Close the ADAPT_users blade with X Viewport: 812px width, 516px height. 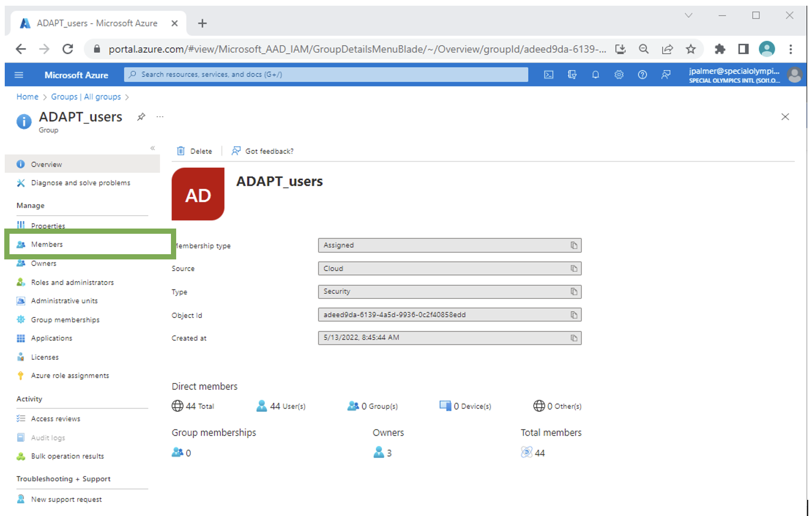click(785, 117)
